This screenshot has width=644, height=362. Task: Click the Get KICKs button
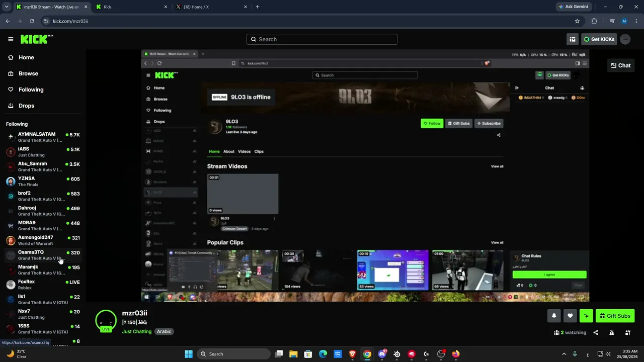tap(599, 39)
